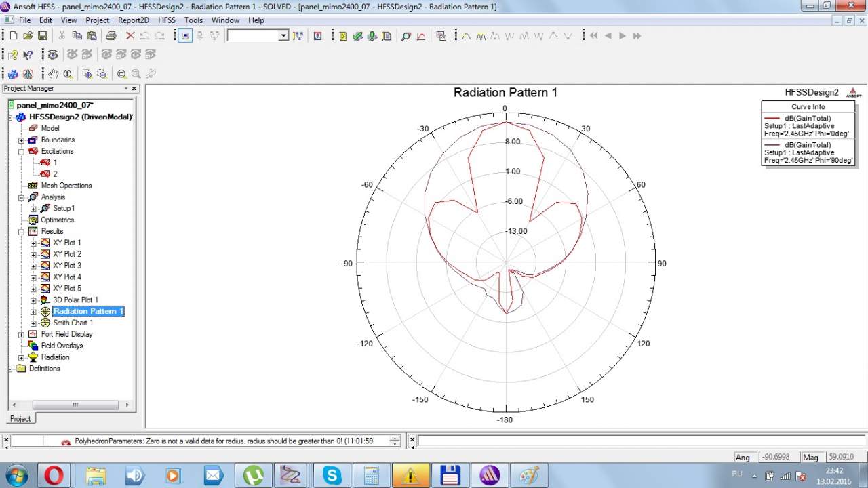Click the Validate green checkmark icon
Image resolution: width=868 pixels, height=488 pixels.
coord(357,36)
